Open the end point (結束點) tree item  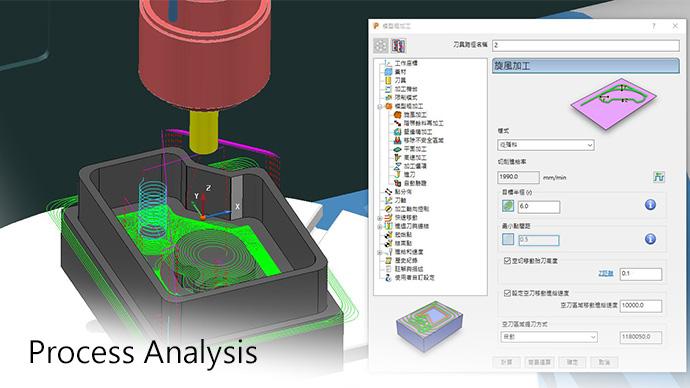(x=403, y=243)
